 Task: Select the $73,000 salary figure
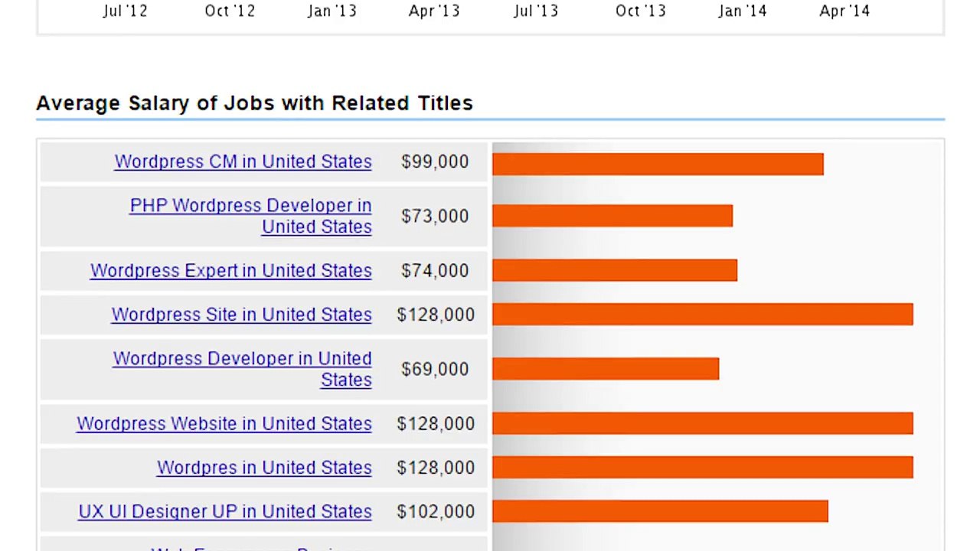(435, 216)
